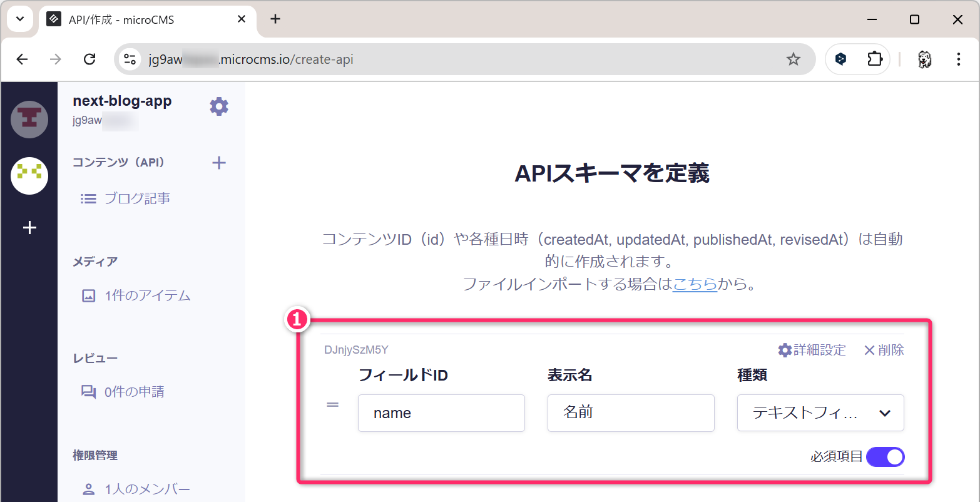The height and width of the screenshot is (502, 980).
Task: Bookmark this page with the star icon
Action: click(x=793, y=59)
